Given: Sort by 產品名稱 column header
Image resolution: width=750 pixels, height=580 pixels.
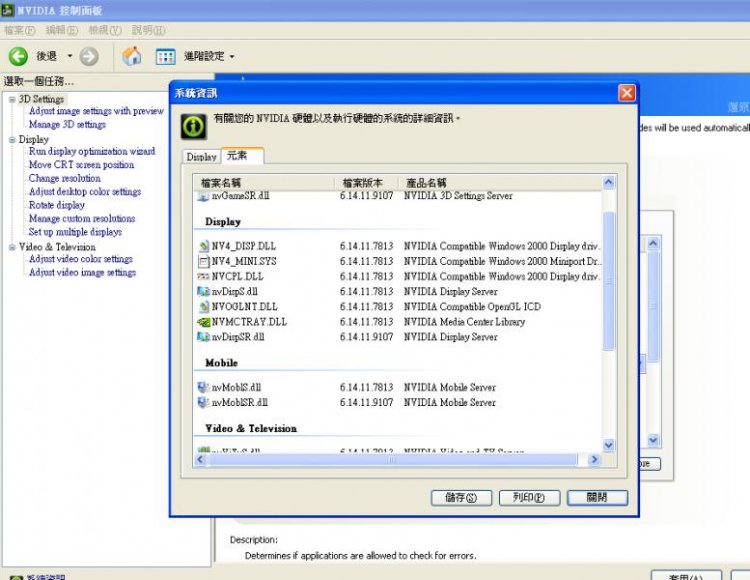Looking at the screenshot, I should tap(500, 183).
